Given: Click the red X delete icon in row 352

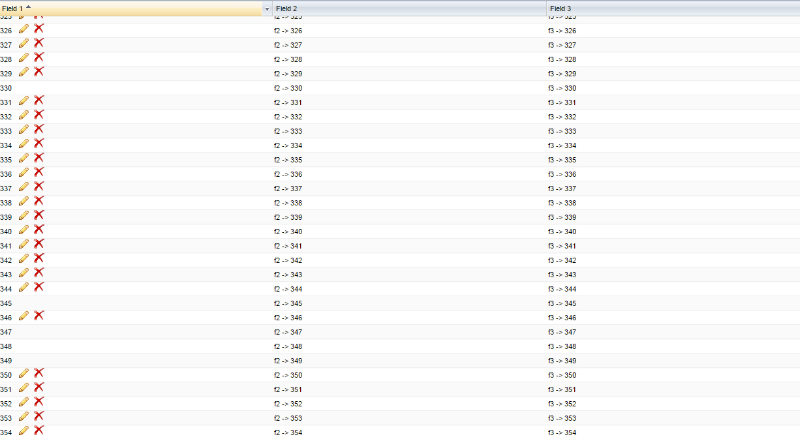Looking at the screenshot, I should tap(39, 401).
